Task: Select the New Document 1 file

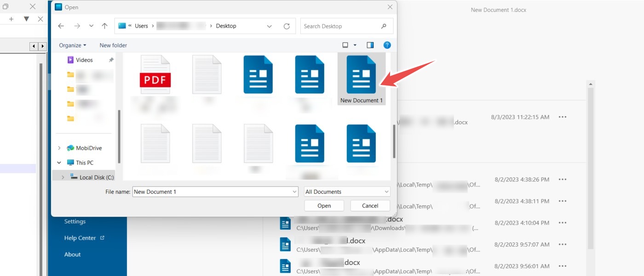Action: 361,79
